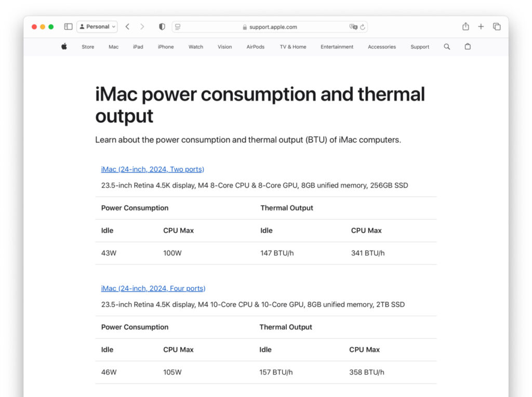Open the Personal profile dropdown
532x397 pixels.
(97, 27)
